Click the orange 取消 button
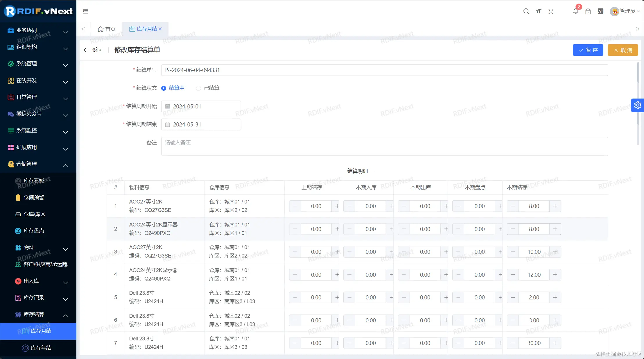The width and height of the screenshot is (644, 359). [x=623, y=50]
